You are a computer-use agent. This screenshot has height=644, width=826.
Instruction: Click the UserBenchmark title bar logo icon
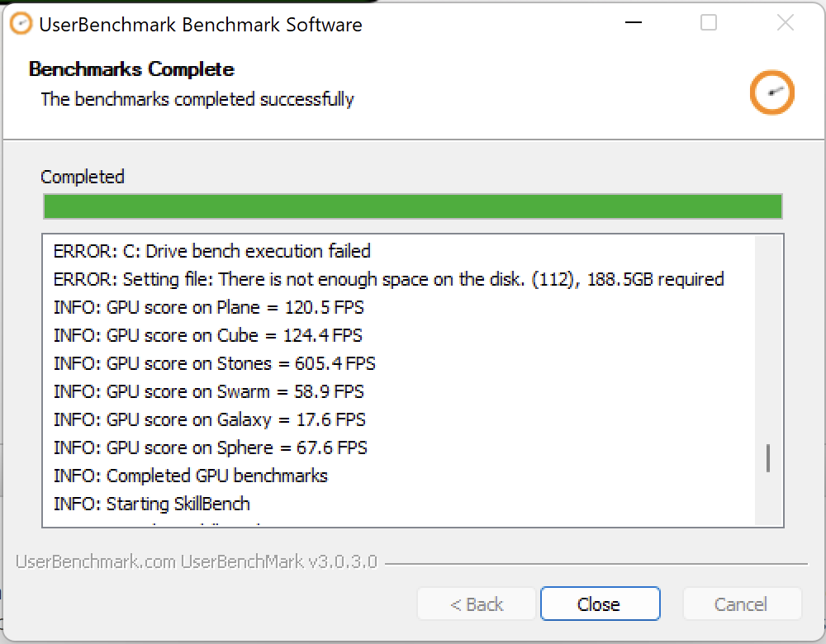21,24
